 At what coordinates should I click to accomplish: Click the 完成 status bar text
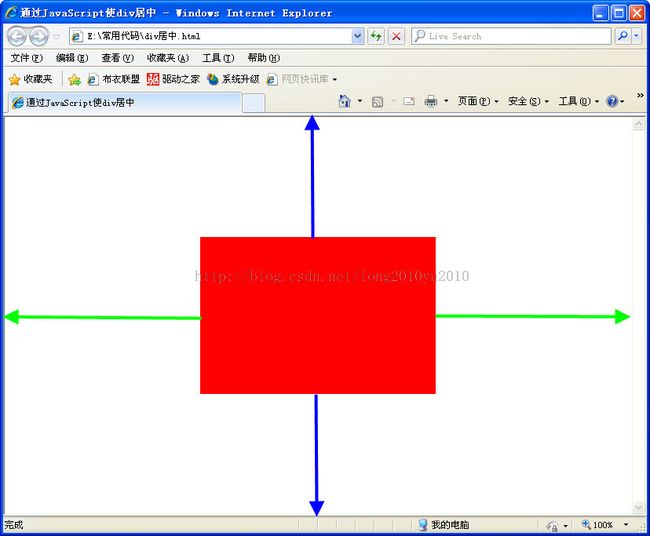point(14,525)
